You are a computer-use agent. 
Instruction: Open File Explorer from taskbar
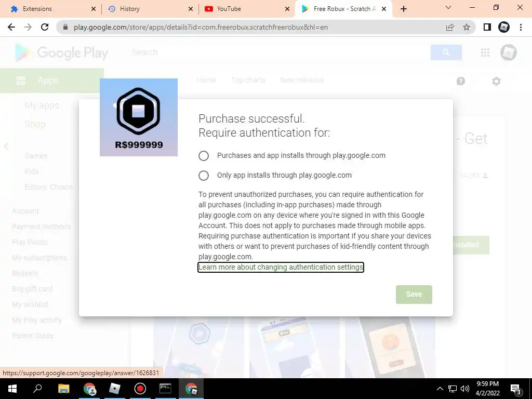point(63,389)
